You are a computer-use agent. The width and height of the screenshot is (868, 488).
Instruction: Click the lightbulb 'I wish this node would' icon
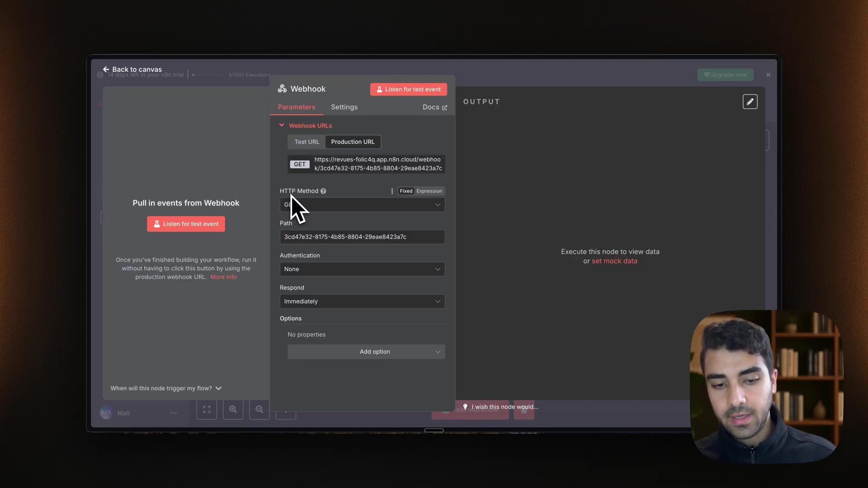[x=465, y=407]
